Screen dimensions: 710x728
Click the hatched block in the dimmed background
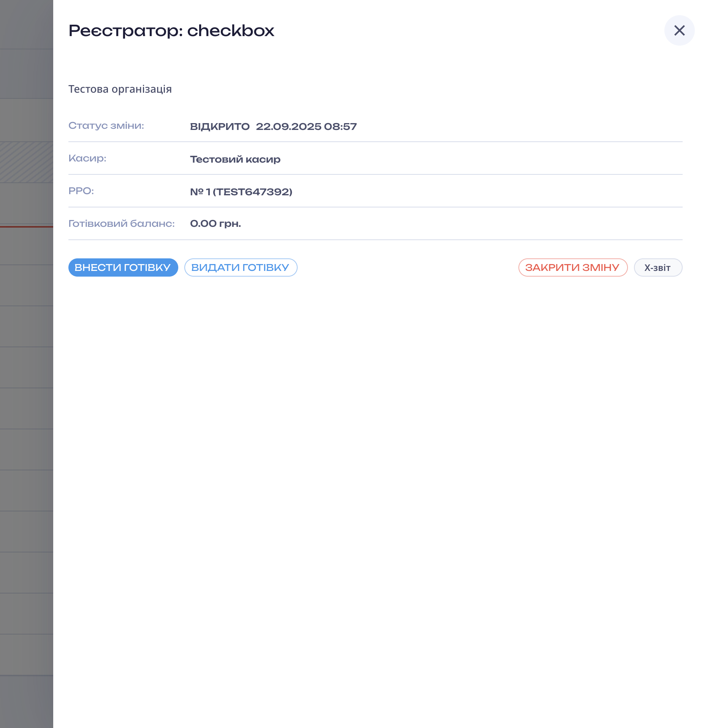27,162
